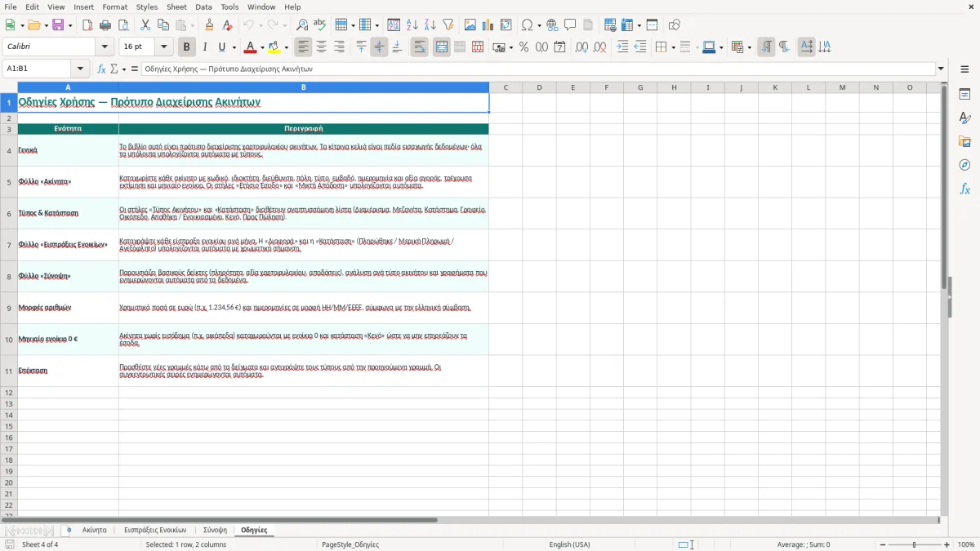Align text left

(304, 47)
